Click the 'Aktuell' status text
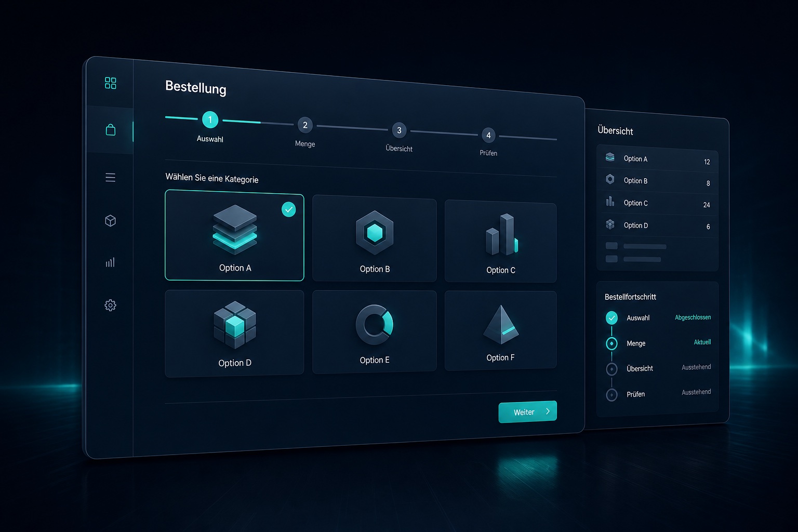The width and height of the screenshot is (798, 532). click(702, 342)
